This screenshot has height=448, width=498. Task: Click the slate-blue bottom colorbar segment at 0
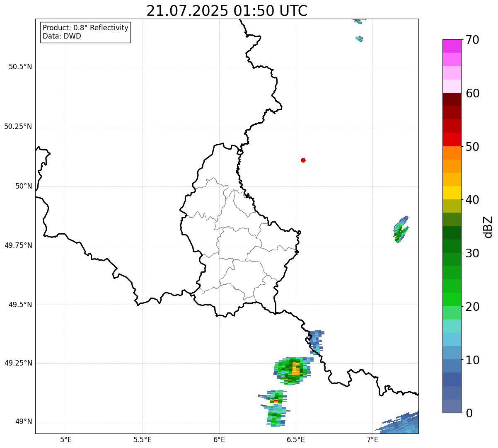coord(452,406)
